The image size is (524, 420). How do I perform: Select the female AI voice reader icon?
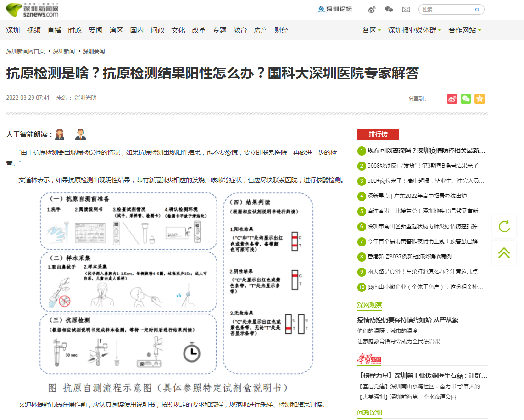click(60, 134)
